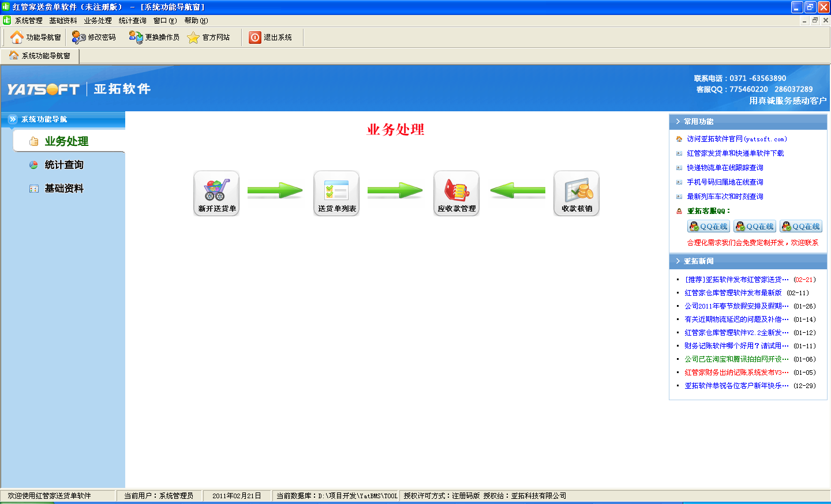831x504 pixels.
Task: Switch to the 系统功能导航窗 document tab
Action: click(40, 56)
